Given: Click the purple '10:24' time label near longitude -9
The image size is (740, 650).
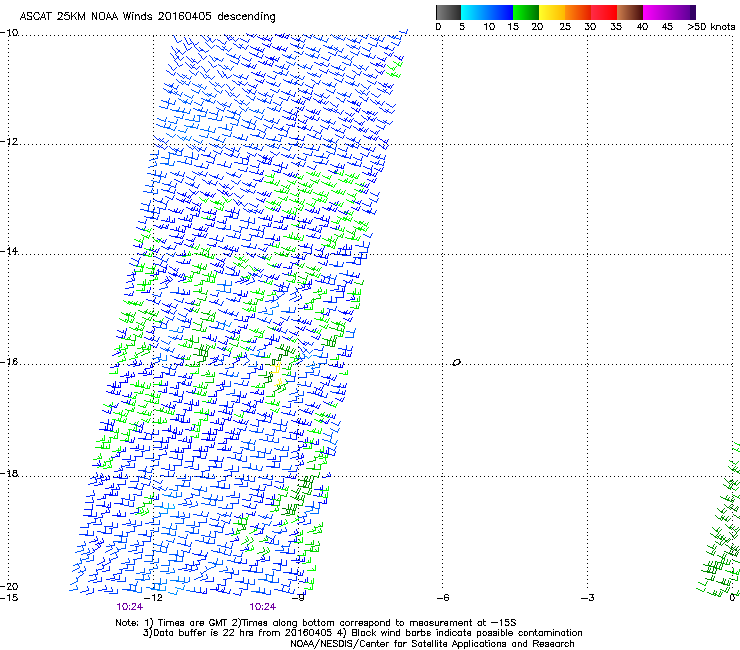Looking at the screenshot, I should tap(262, 607).
